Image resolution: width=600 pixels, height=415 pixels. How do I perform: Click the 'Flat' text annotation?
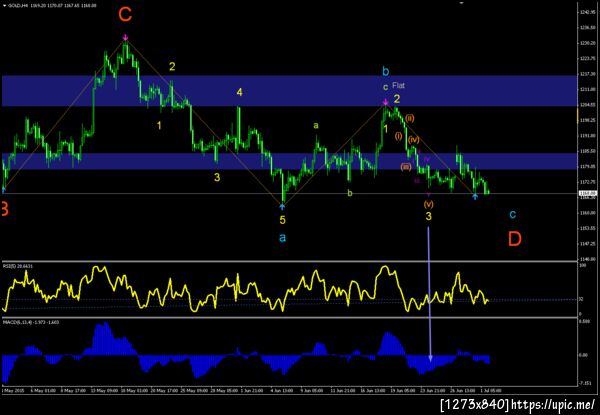[398, 85]
